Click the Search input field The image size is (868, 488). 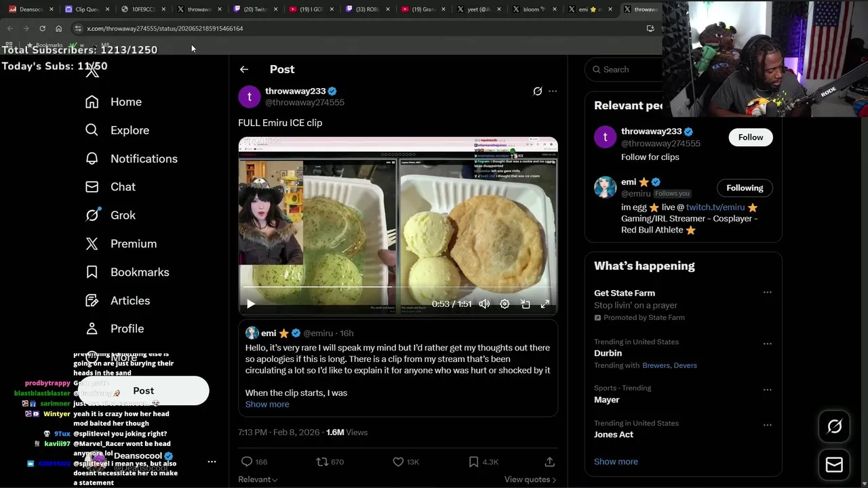[x=631, y=69]
